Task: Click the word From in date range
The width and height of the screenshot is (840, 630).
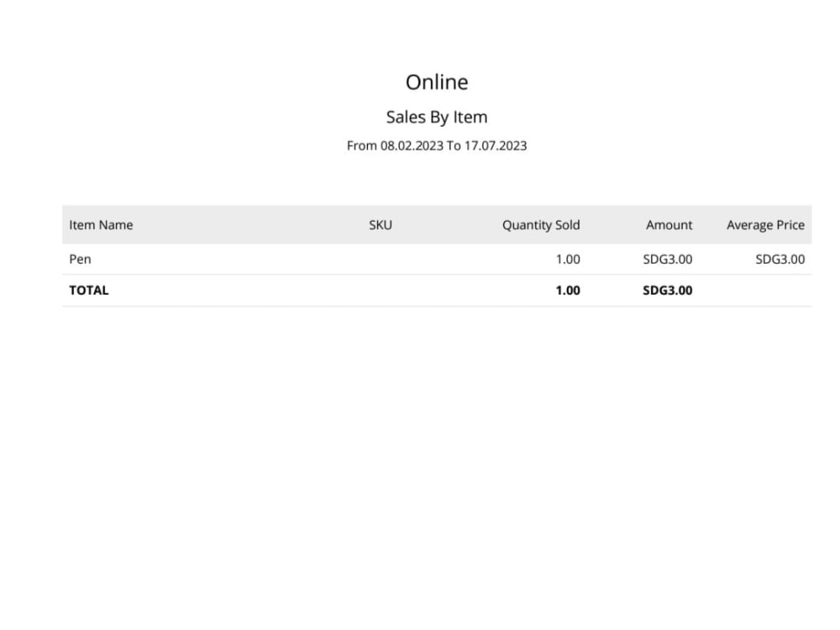Action: (x=361, y=145)
